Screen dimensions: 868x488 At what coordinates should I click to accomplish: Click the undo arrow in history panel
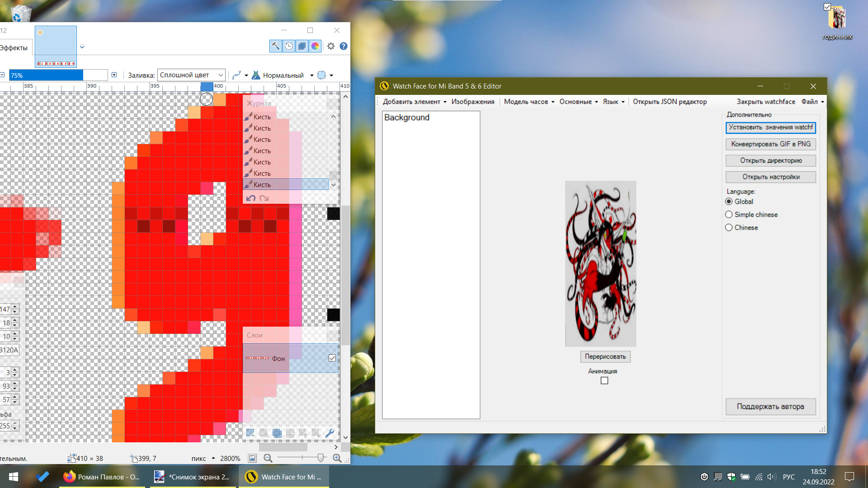point(251,198)
